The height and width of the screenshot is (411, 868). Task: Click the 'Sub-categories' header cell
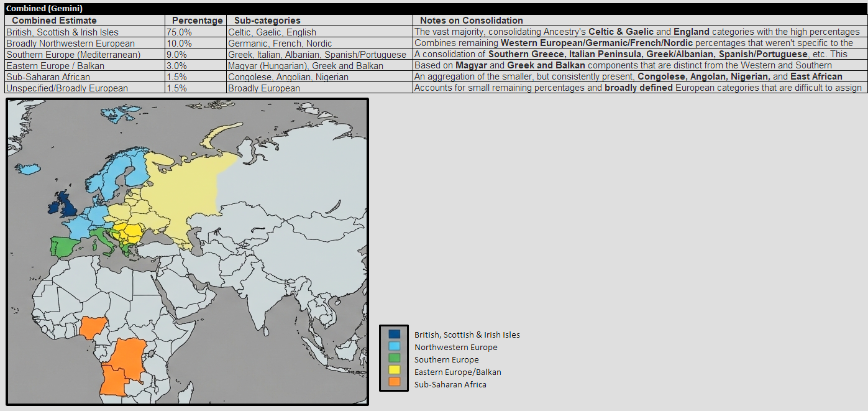coord(267,21)
